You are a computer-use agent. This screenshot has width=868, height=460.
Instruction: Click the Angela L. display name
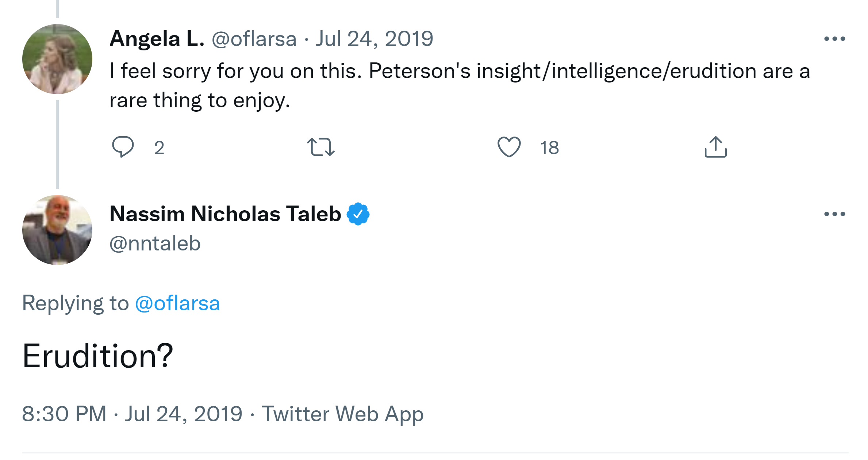point(157,39)
